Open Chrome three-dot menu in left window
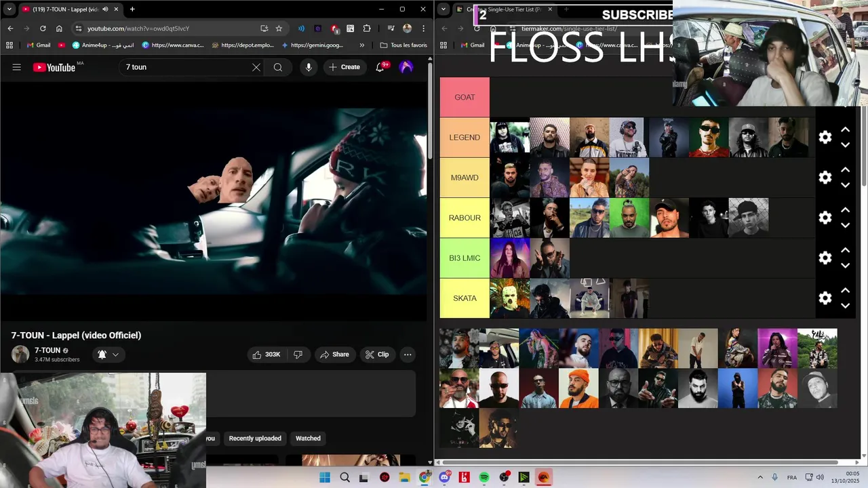Screen dimensions: 868x488 (423, 28)
